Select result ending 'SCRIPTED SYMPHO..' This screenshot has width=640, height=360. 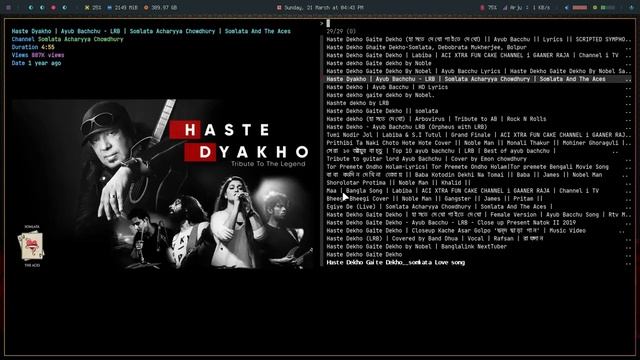479,39
